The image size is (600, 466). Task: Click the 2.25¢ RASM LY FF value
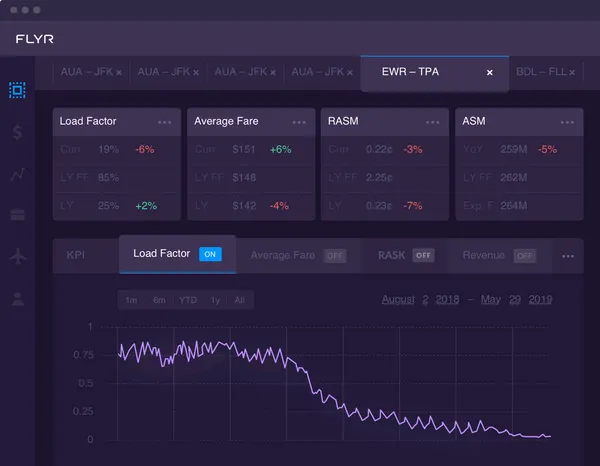point(379,178)
